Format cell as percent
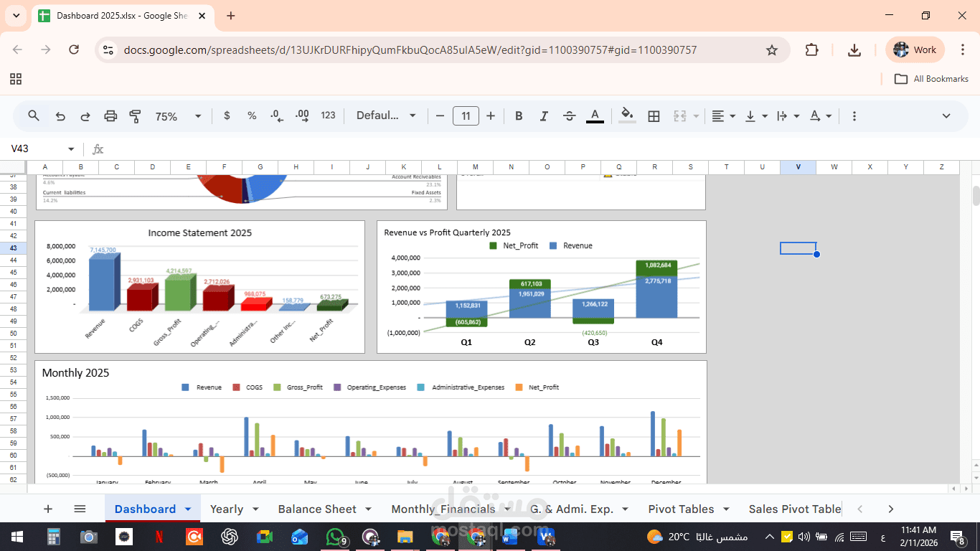This screenshot has width=980, height=551. coord(252,116)
